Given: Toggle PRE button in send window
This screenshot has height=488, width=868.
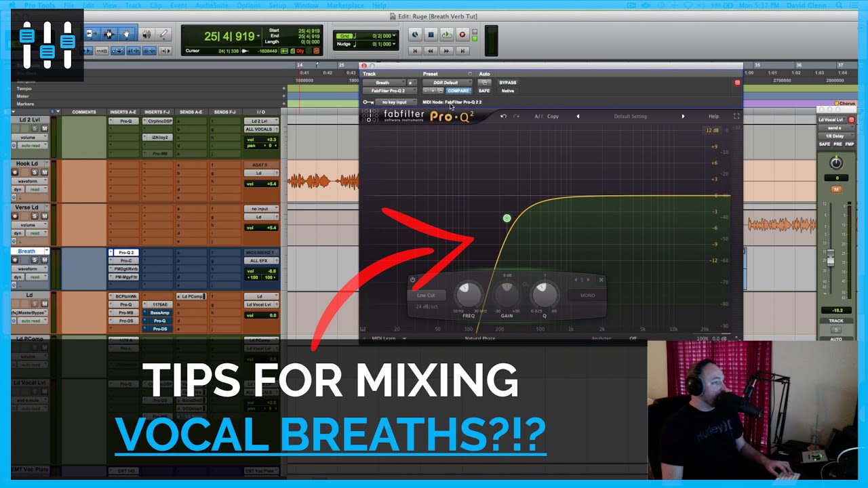Looking at the screenshot, I should point(837,144).
